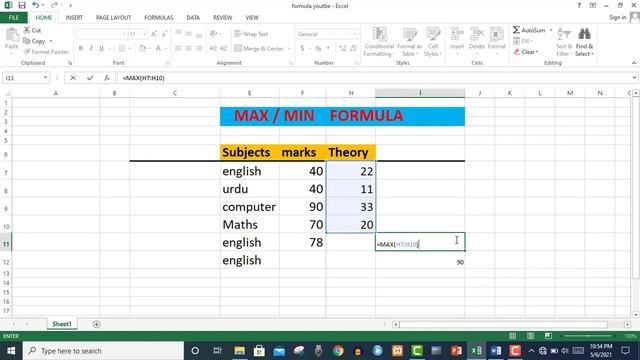
Task: Collapse the ribbon with the caret
Action: 633,63
